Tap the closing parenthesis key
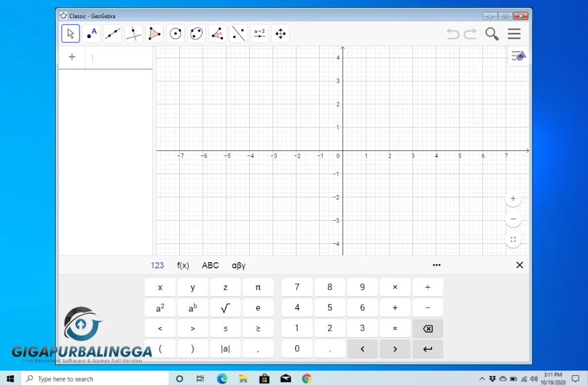The height and width of the screenshot is (385, 588). pyautogui.click(x=193, y=349)
